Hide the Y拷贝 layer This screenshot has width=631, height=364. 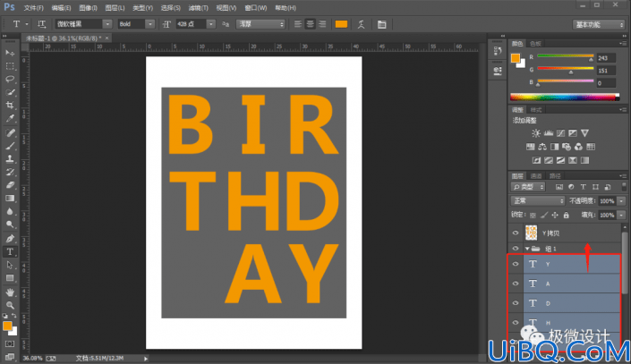pos(516,233)
